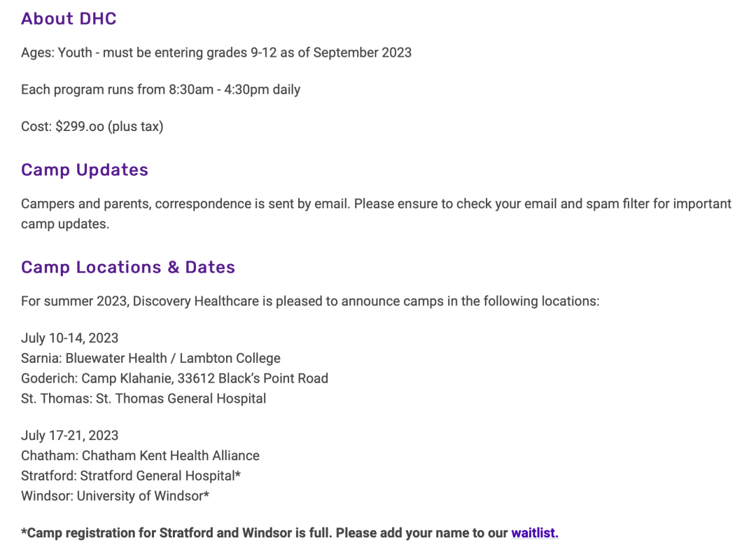Click the ages grades 9-12 requirement text
Image resolution: width=756 pixels, height=545 pixels.
[216, 53]
